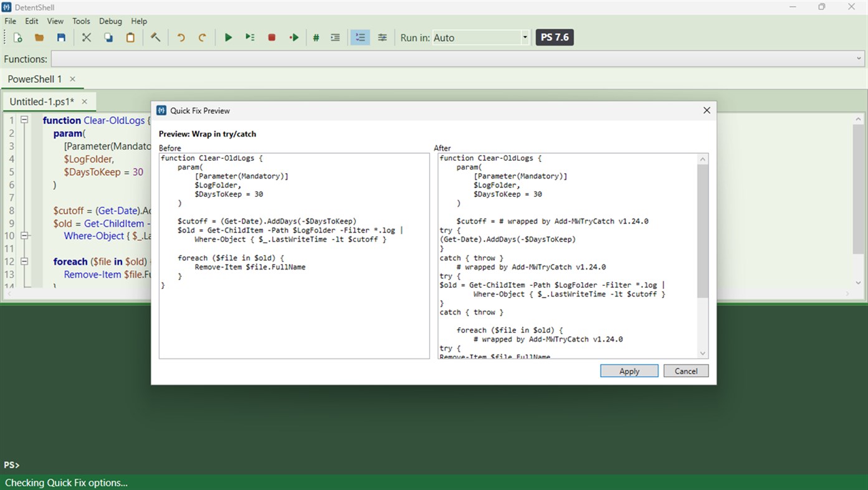The height and width of the screenshot is (490, 868).
Task: Open the File menu
Action: [11, 21]
